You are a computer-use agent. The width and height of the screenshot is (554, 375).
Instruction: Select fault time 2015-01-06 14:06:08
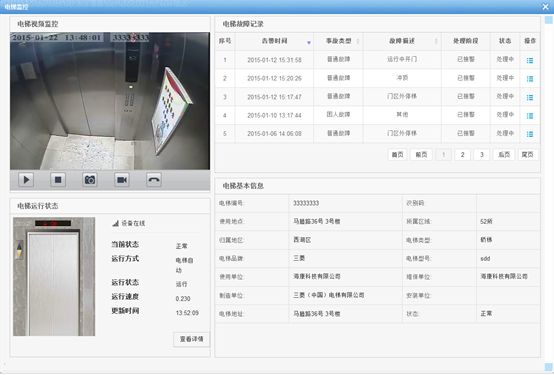[x=274, y=134]
